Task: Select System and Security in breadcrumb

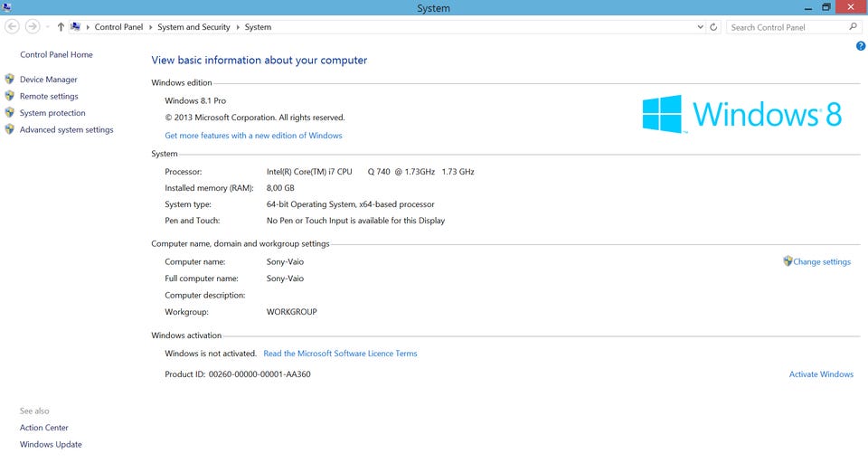Action: (x=193, y=27)
